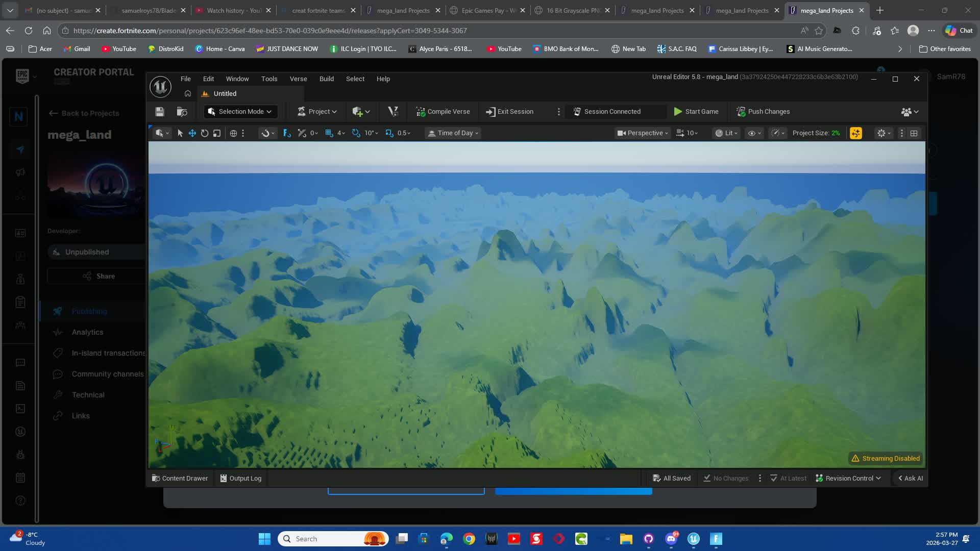The image size is (980, 551).
Task: Open Google Chrome from the taskbar
Action: point(469,539)
